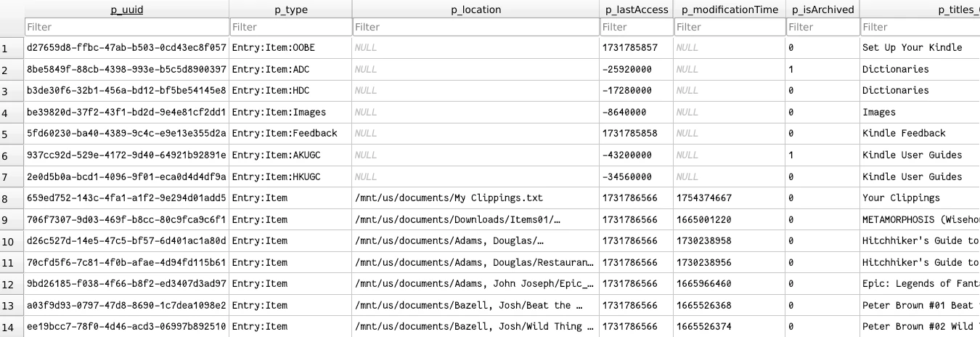Screen dimensions: 980x337
Task: Select row header number 14
Action: click(12, 327)
